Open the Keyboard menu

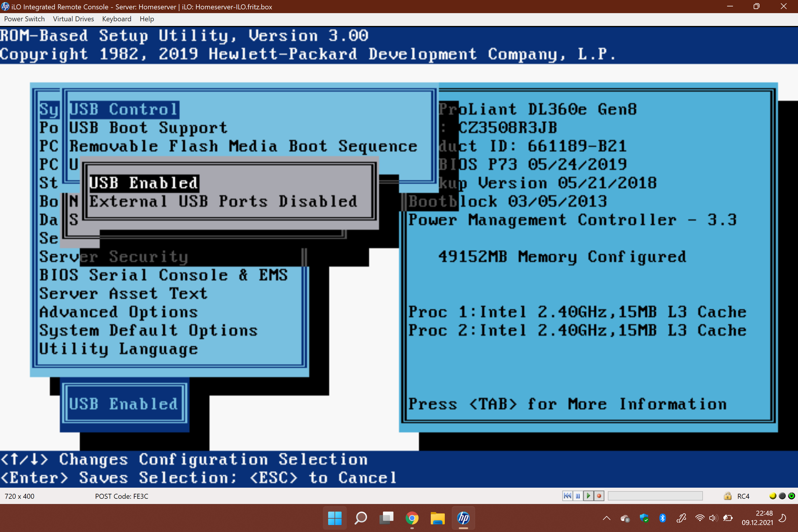pyautogui.click(x=117, y=19)
